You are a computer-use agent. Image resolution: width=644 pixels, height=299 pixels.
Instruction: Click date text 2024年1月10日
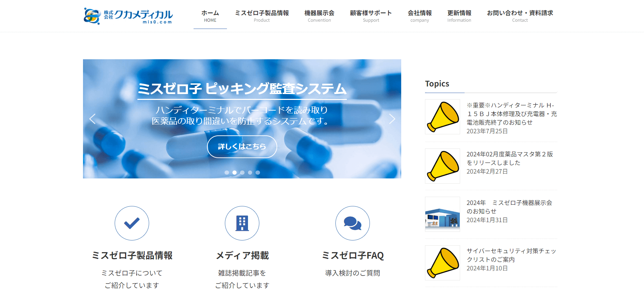tap(487, 268)
